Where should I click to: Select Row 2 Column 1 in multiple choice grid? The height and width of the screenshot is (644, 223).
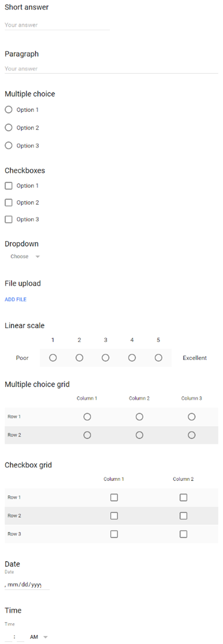point(87,435)
